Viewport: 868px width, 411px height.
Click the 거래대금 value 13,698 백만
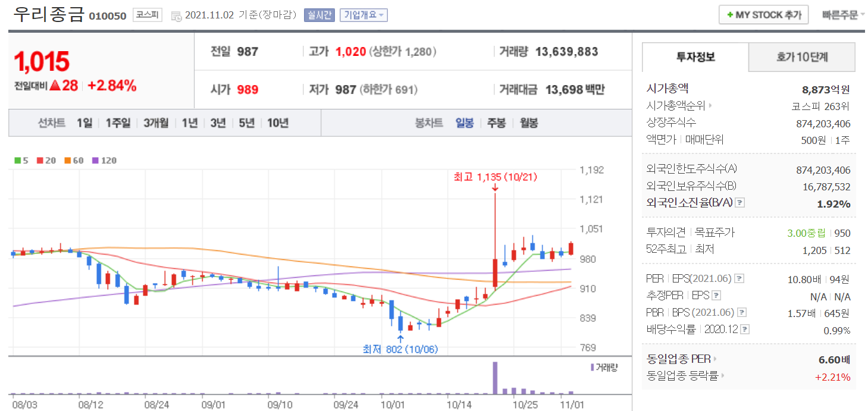tap(575, 90)
